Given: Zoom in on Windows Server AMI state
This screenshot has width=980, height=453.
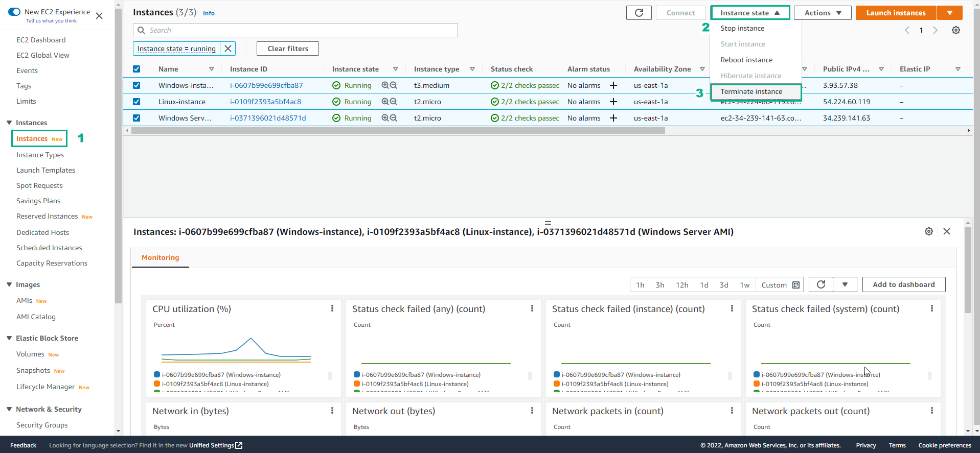Looking at the screenshot, I should [385, 118].
